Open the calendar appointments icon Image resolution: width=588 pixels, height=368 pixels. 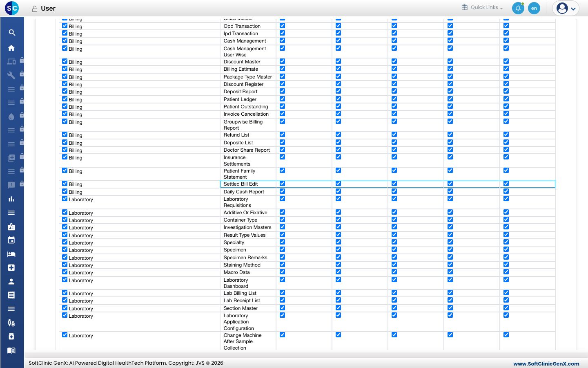click(x=11, y=240)
